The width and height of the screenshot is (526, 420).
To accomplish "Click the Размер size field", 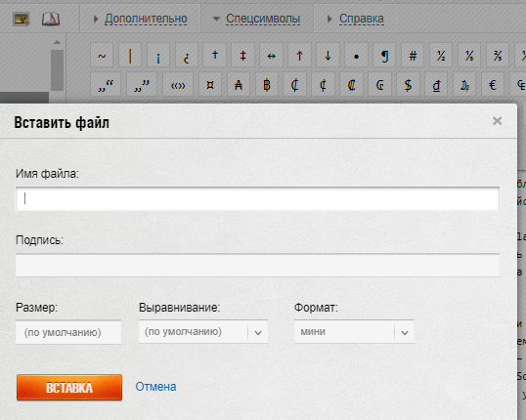I will 68,332.
